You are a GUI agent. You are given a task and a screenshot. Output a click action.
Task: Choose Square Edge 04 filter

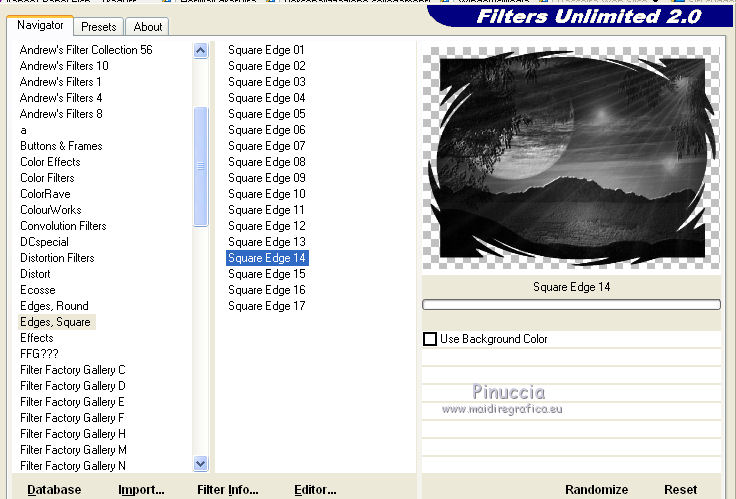tap(266, 98)
